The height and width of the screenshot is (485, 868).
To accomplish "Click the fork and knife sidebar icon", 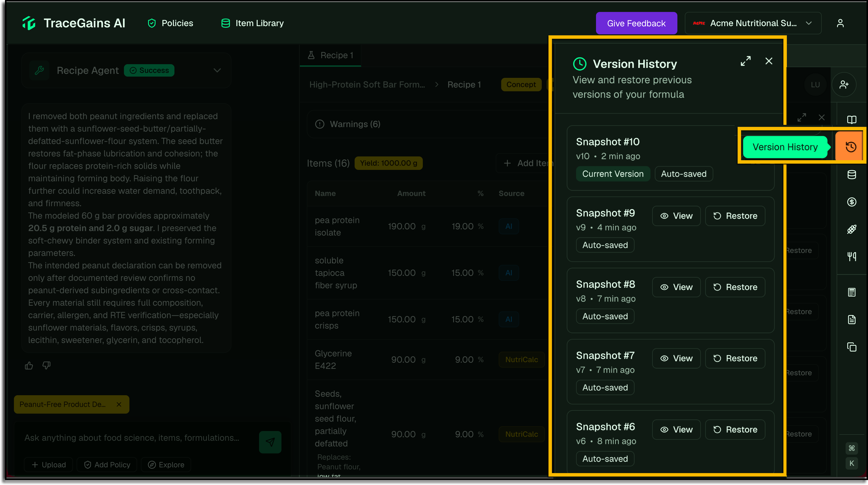I will [852, 257].
